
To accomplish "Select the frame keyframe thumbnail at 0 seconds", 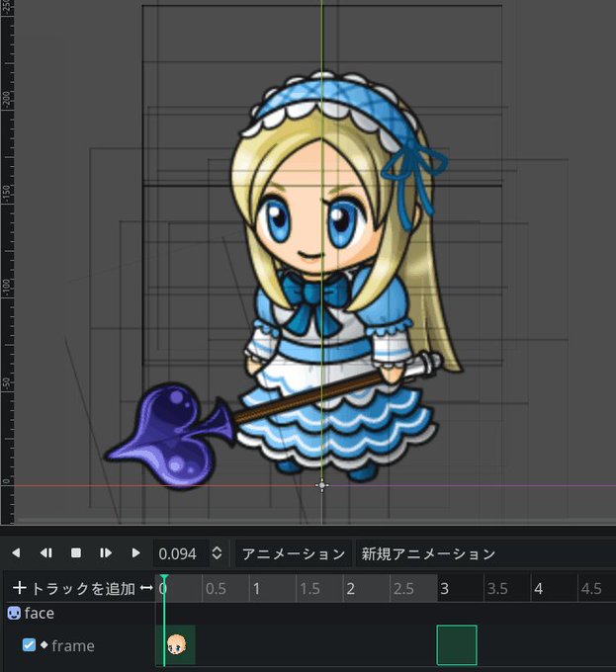I will click(176, 644).
